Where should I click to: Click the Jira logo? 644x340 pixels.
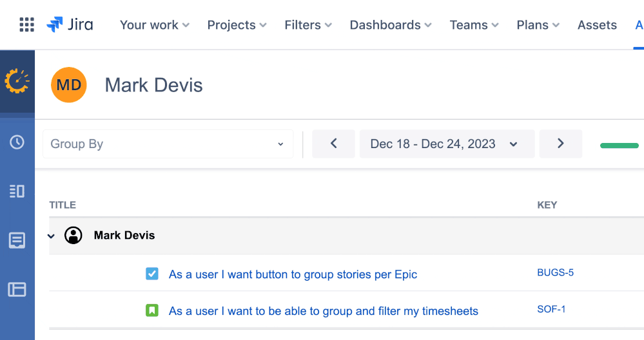(x=70, y=25)
